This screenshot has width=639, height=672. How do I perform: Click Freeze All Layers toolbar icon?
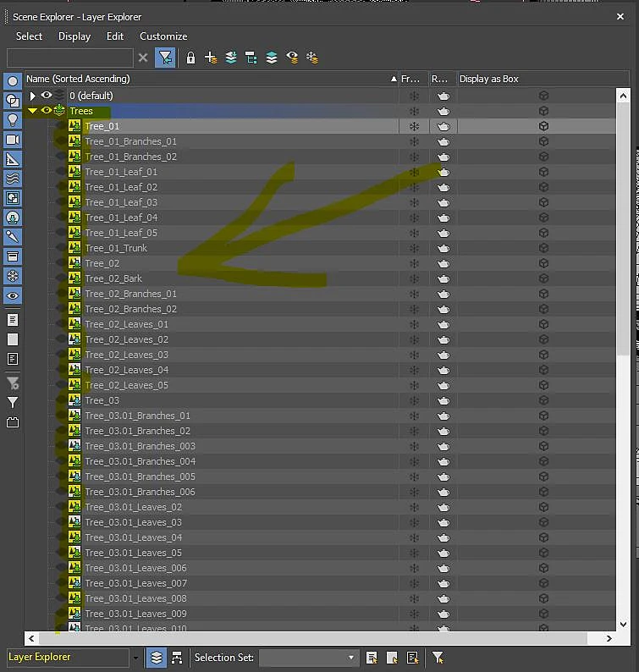[312, 58]
